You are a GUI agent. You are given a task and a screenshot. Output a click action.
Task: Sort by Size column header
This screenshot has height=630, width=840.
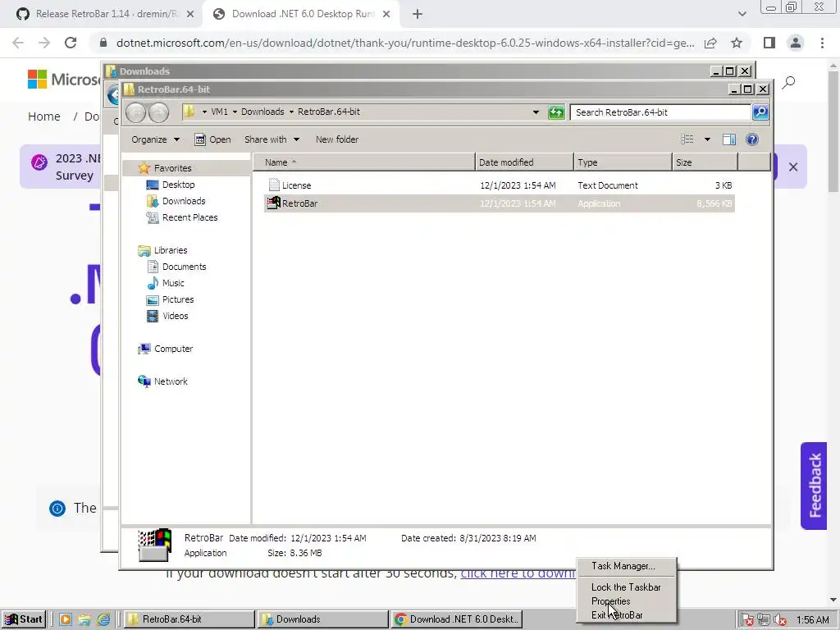[x=705, y=162]
